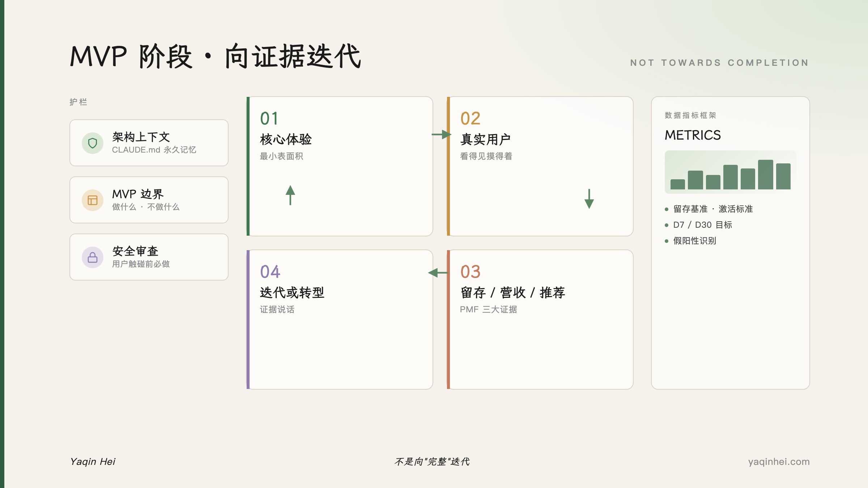Click the footer note 不是向"完整"迭代
This screenshot has height=488, width=868.
click(x=432, y=462)
